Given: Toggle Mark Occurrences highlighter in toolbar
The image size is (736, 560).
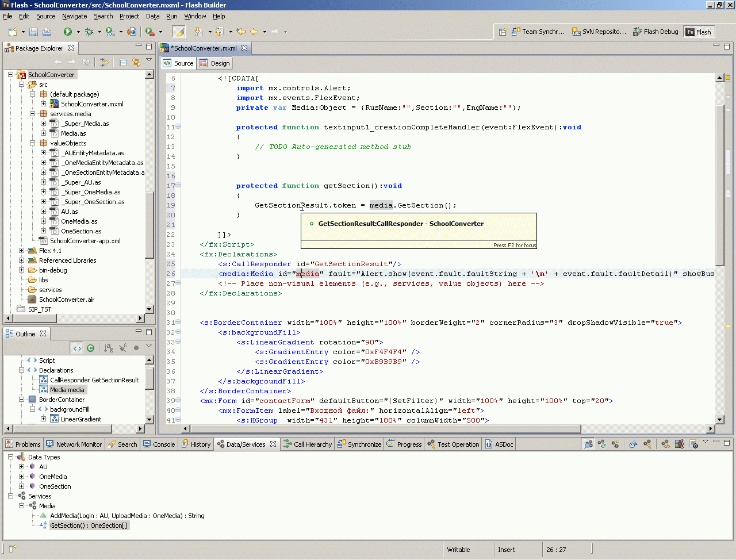Looking at the screenshot, I should (179, 32).
